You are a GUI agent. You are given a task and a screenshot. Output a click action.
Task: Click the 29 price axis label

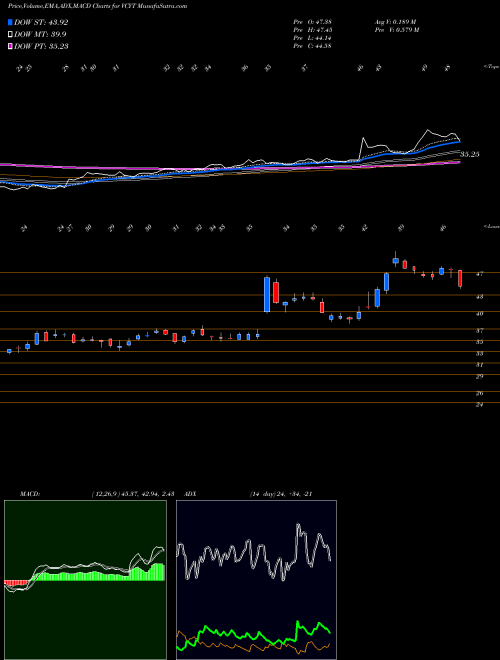point(479,376)
